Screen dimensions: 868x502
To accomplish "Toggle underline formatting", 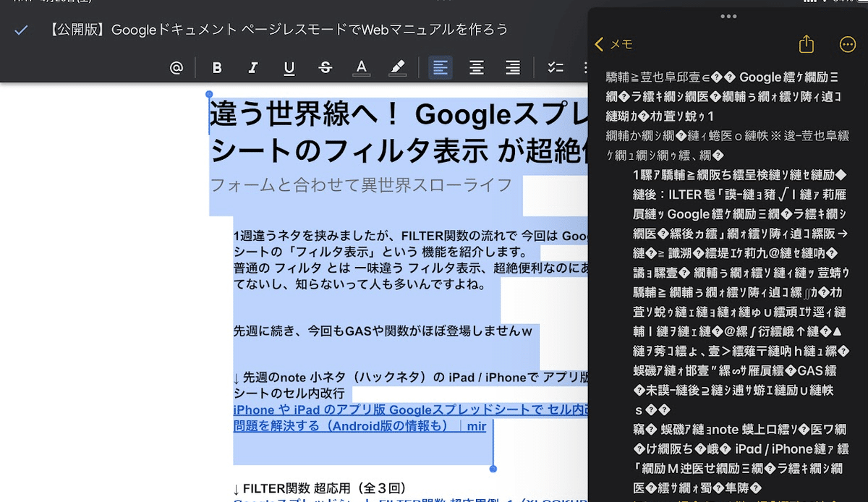I will pyautogui.click(x=289, y=67).
